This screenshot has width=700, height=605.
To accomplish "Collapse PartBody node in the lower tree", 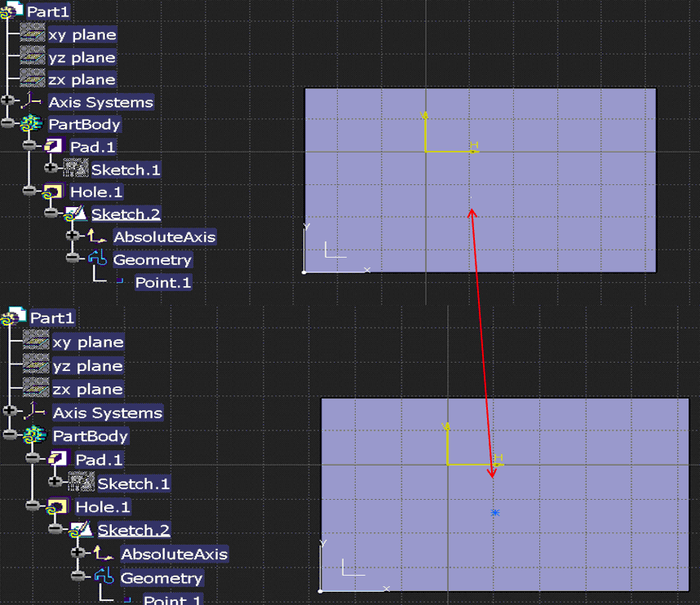I will pyautogui.click(x=9, y=434).
